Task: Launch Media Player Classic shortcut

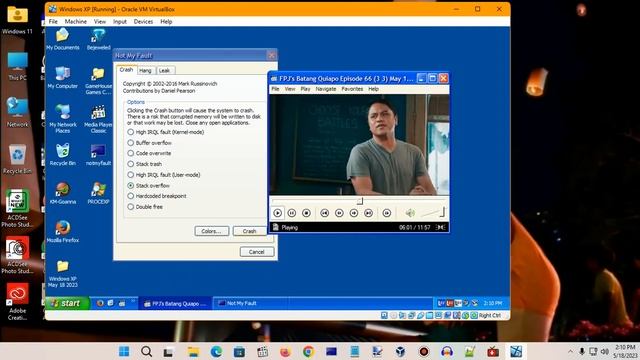Action: click(98, 119)
